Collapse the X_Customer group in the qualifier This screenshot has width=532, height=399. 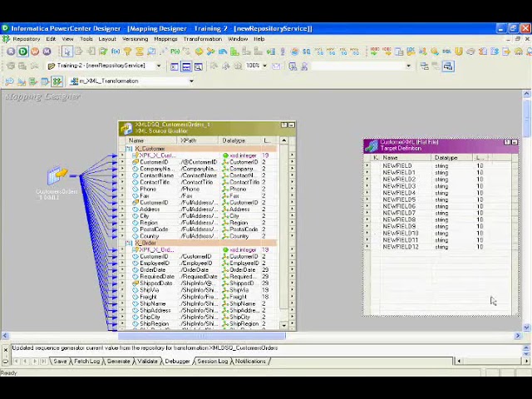pos(129,149)
